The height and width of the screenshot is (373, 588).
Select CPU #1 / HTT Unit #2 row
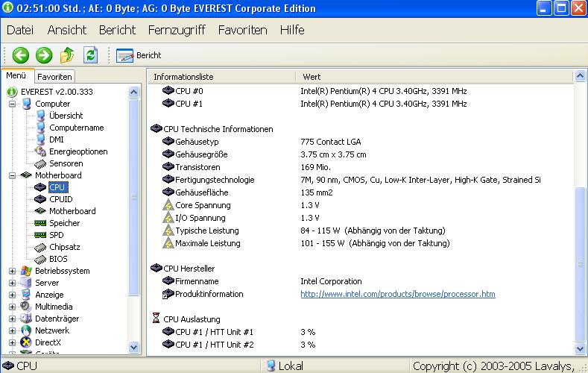pos(239,345)
